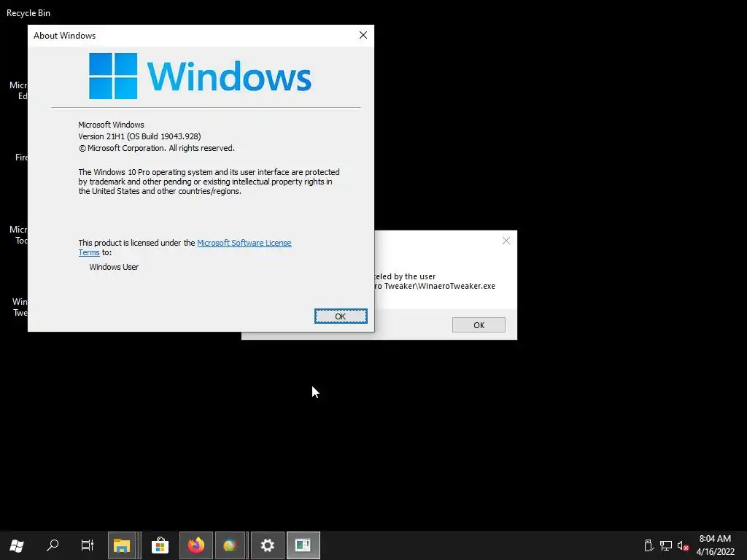Close the WinaeroTweaker message box
The width and height of the screenshot is (747, 560).
click(506, 241)
